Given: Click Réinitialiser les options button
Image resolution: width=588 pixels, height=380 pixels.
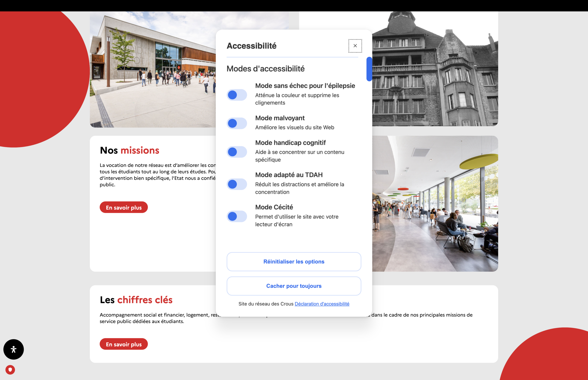Looking at the screenshot, I should pyautogui.click(x=294, y=262).
